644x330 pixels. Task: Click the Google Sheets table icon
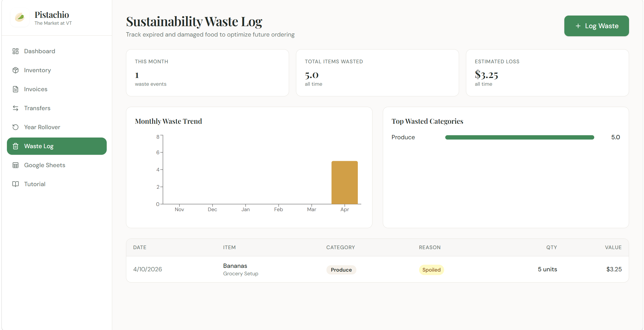pos(16,165)
